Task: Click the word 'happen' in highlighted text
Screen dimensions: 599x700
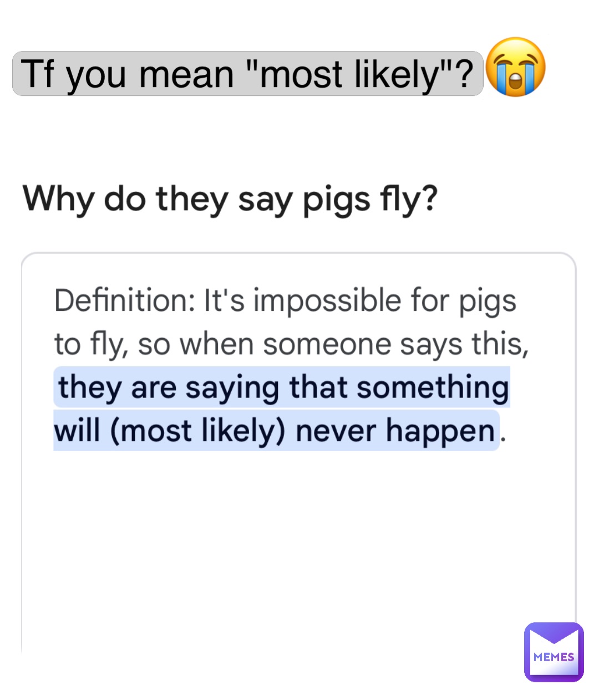Action: pyautogui.click(x=440, y=431)
